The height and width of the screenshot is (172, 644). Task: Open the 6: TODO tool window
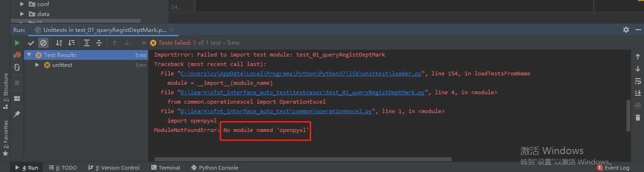[x=62, y=167]
